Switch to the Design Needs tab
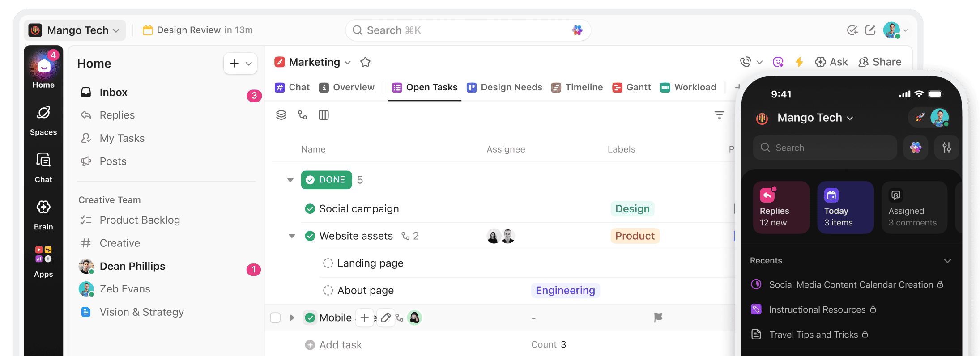This screenshot has height=356, width=980. [x=504, y=87]
